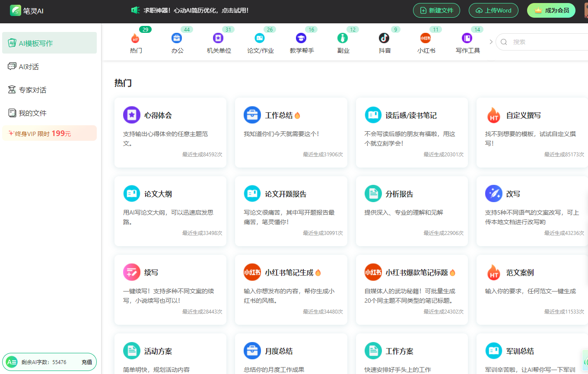Click the document icon of 分析报告
This screenshot has height=374, width=588.
(373, 193)
